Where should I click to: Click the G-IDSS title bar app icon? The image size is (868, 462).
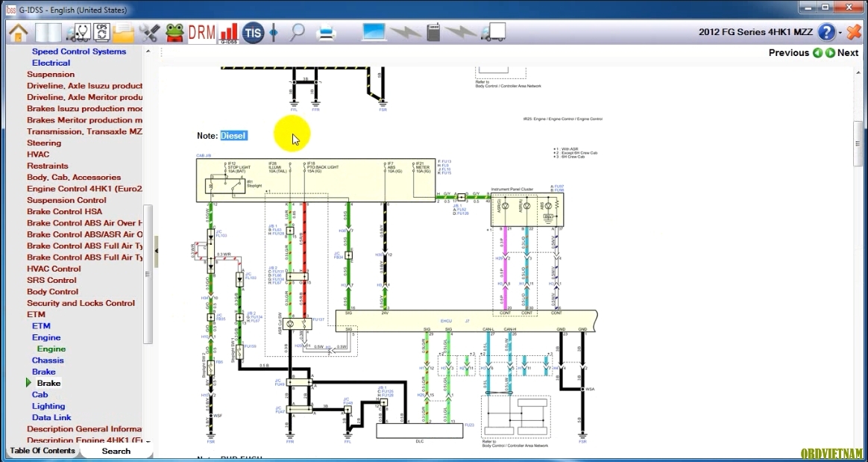(x=10, y=10)
